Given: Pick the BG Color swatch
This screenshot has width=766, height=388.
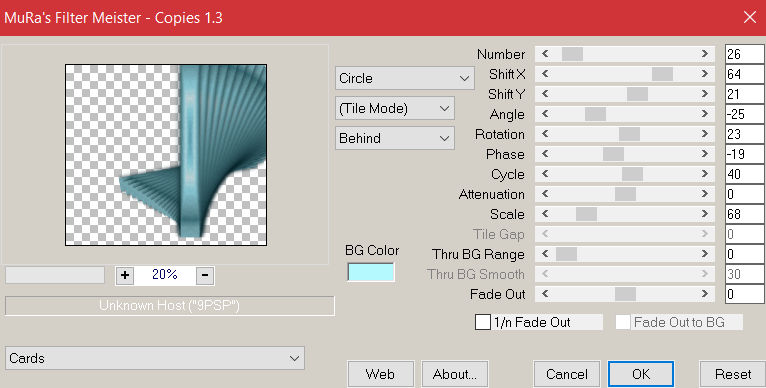Looking at the screenshot, I should click(x=371, y=272).
